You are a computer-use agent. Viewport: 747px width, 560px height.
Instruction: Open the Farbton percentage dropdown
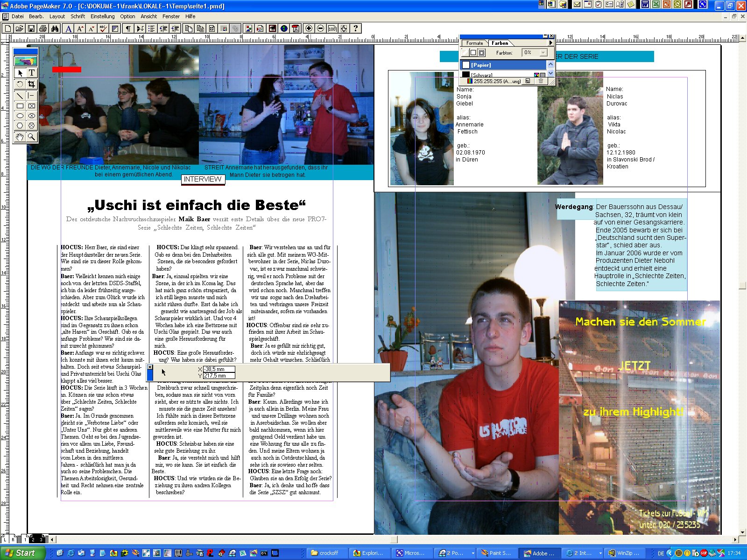tap(543, 53)
